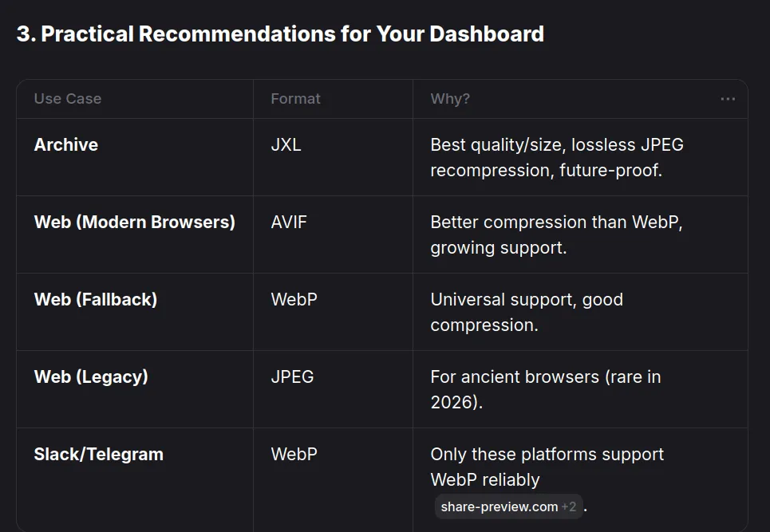
Task: Click WebP in the Slack/Telegram row
Action: point(294,455)
